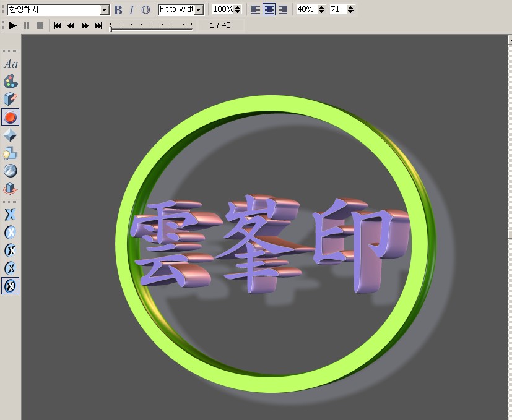Click the 1 / 40 frame counter
Screen dimensions: 512x420
point(220,25)
